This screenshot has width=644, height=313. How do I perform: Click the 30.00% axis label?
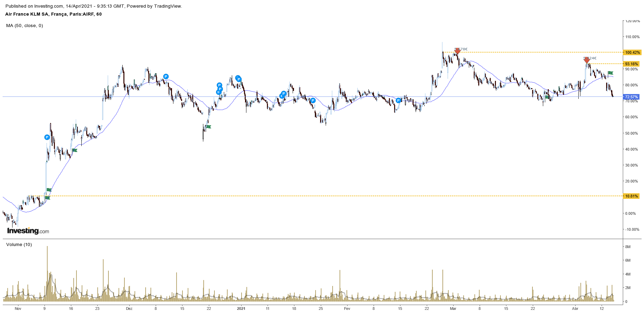(632, 165)
